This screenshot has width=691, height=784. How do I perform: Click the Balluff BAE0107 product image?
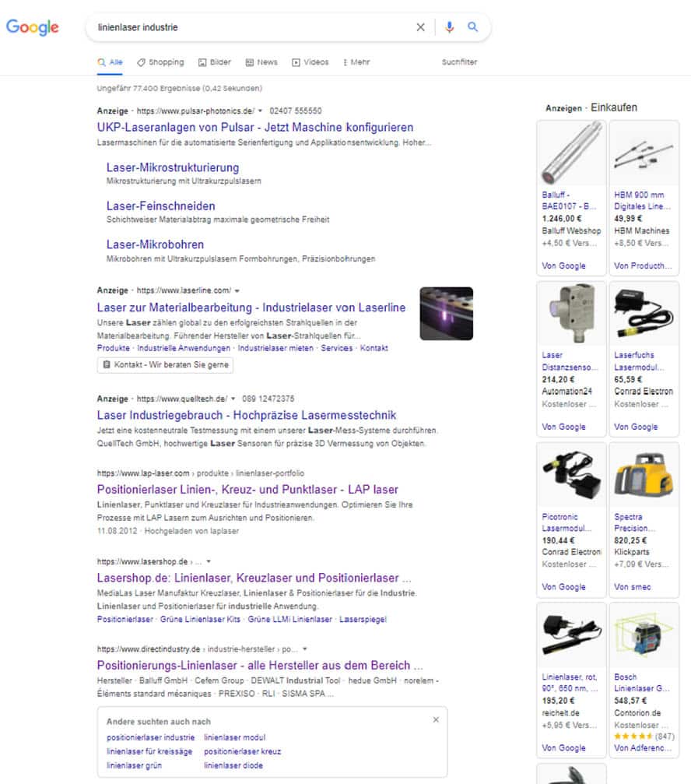click(572, 153)
